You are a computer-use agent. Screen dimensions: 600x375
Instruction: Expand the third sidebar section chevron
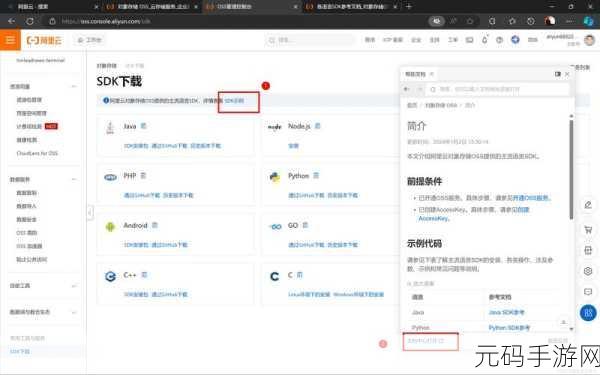click(73, 285)
